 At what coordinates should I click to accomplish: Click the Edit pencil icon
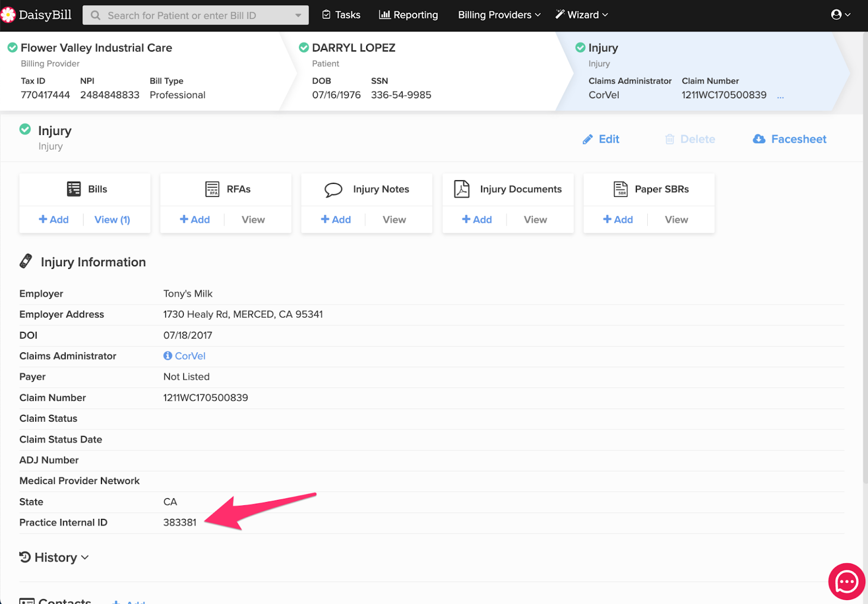(x=588, y=139)
